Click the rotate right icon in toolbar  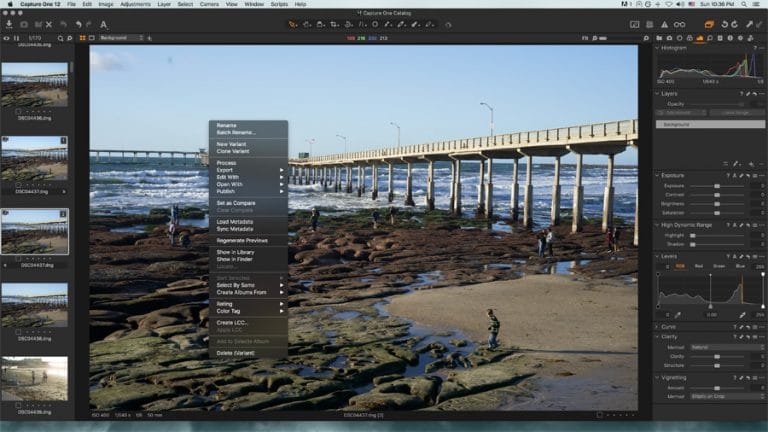point(735,24)
